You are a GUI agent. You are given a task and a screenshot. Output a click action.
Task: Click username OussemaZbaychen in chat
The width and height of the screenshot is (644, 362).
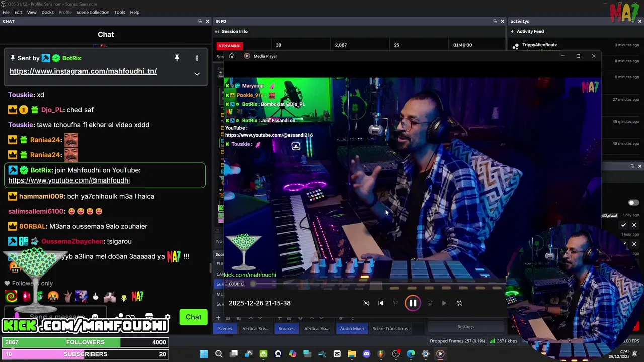[x=72, y=241]
